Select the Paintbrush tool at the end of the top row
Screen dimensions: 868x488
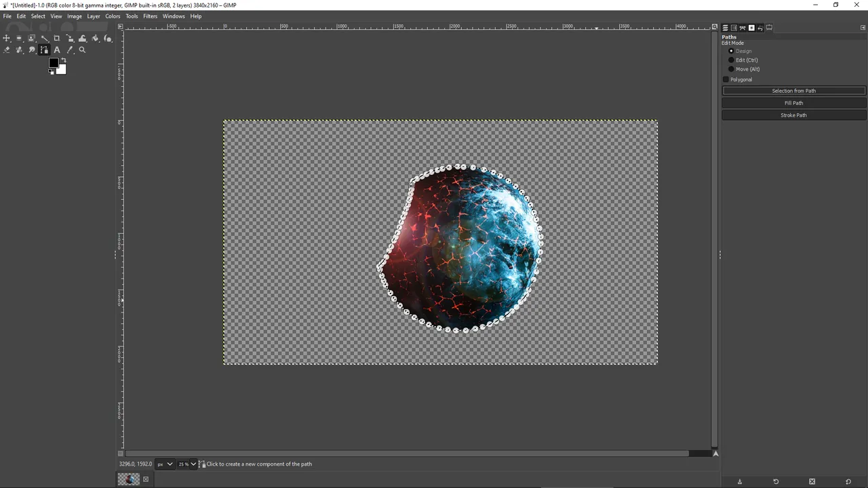[108, 38]
